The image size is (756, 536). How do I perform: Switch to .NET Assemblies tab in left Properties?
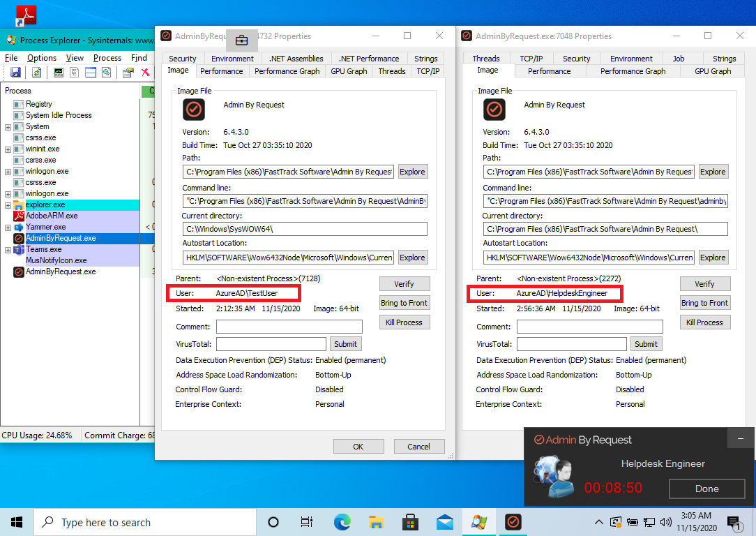click(x=296, y=59)
